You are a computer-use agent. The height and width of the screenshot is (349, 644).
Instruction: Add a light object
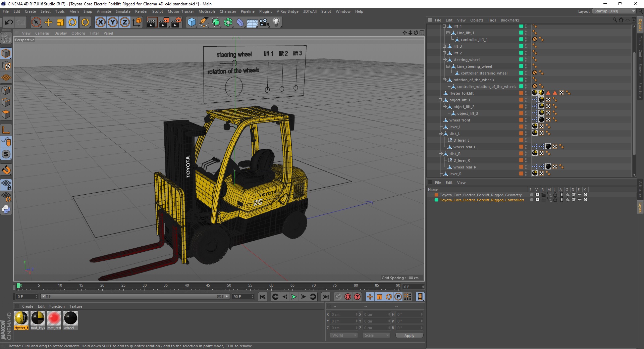(x=276, y=22)
